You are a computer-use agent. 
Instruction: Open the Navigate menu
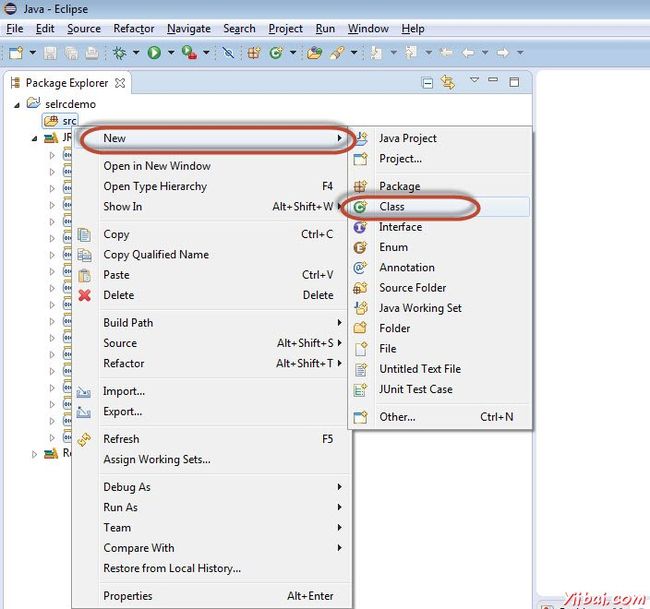[189, 29]
